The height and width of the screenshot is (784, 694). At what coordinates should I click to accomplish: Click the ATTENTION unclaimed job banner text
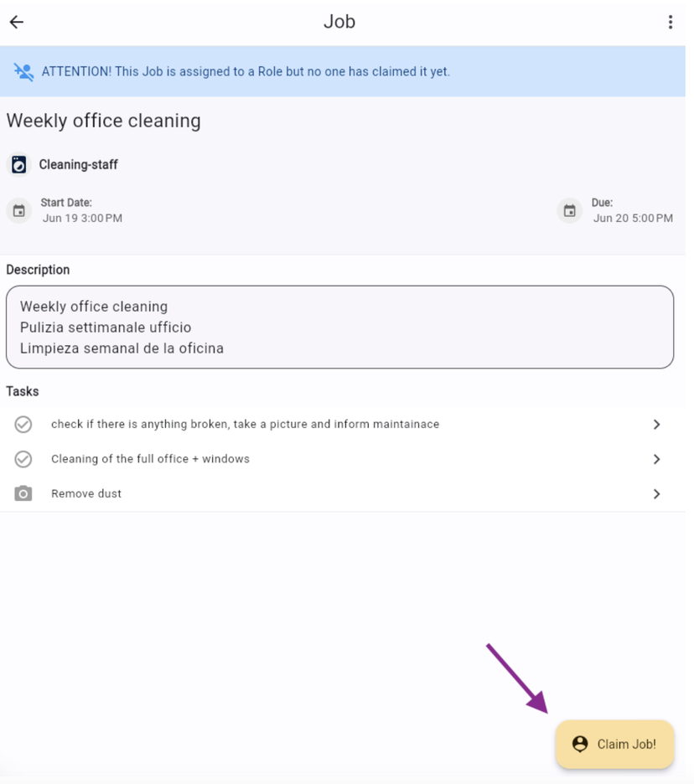pyautogui.click(x=246, y=72)
